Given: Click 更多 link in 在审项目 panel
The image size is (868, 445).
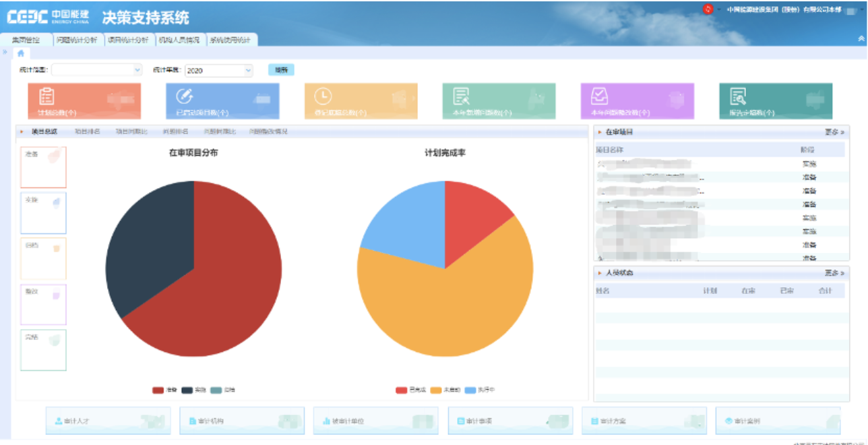Looking at the screenshot, I should click(x=834, y=132).
